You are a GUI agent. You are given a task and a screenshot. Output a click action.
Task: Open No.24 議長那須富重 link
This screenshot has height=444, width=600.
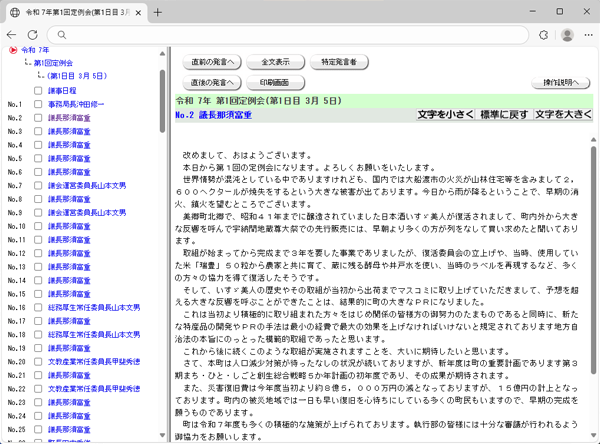pos(69,416)
